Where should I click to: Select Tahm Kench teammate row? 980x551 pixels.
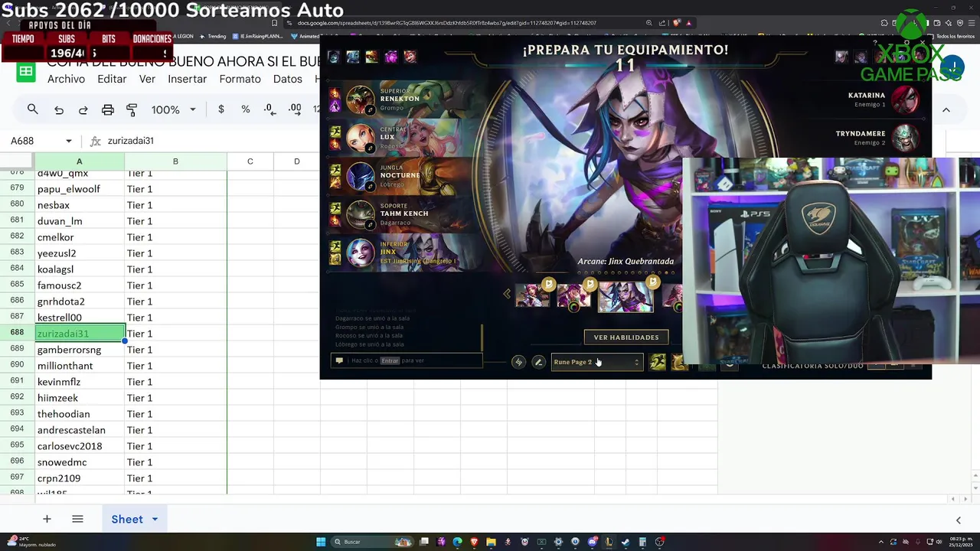click(401, 214)
